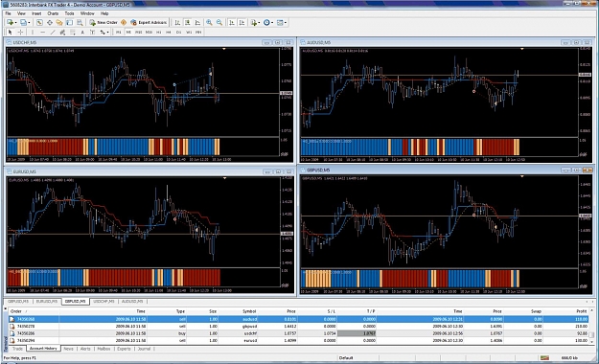Select the Arrows objects tool
This screenshot has height=364, width=599.
103,32
